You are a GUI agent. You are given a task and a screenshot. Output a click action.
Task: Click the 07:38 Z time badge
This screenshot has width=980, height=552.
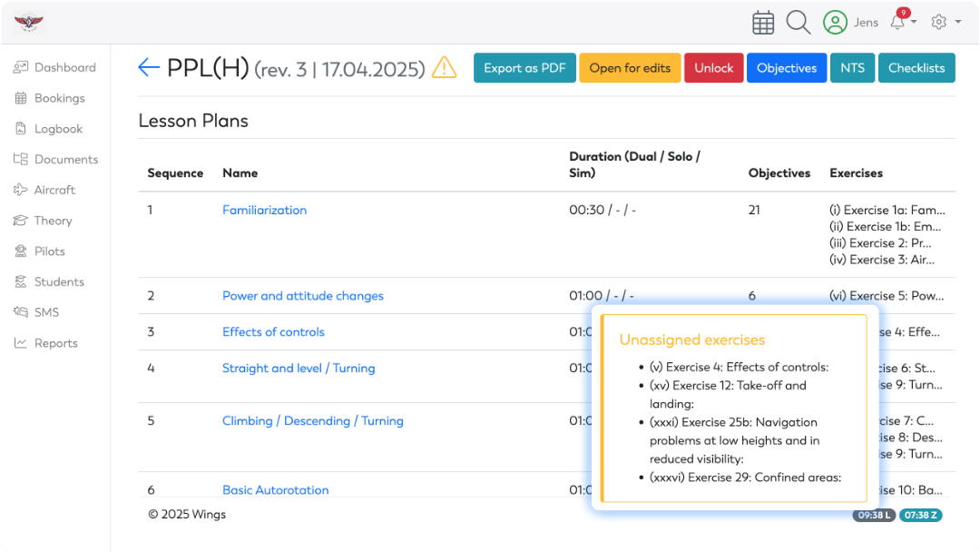coord(920,515)
